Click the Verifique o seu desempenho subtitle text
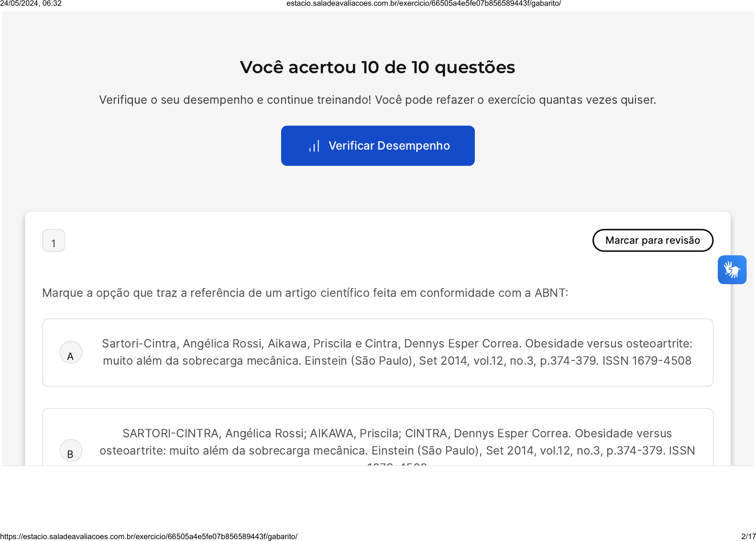756x541 pixels. tap(377, 100)
